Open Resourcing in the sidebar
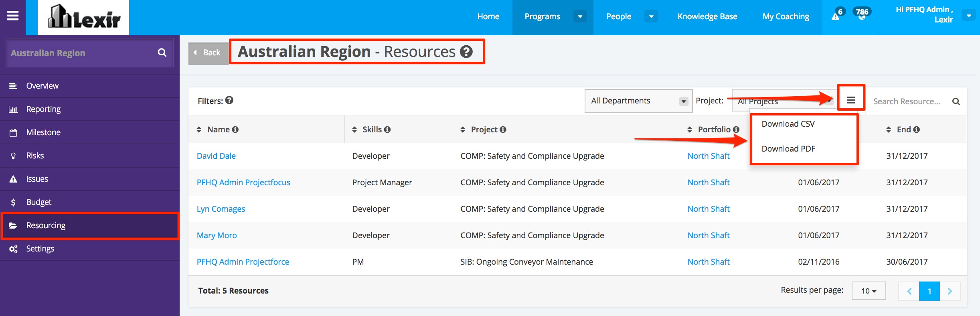This screenshot has height=316, width=980. [x=90, y=225]
